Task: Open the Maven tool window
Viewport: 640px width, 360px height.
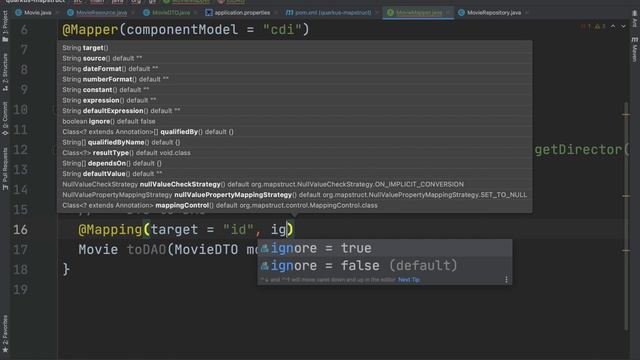Action: (634, 50)
